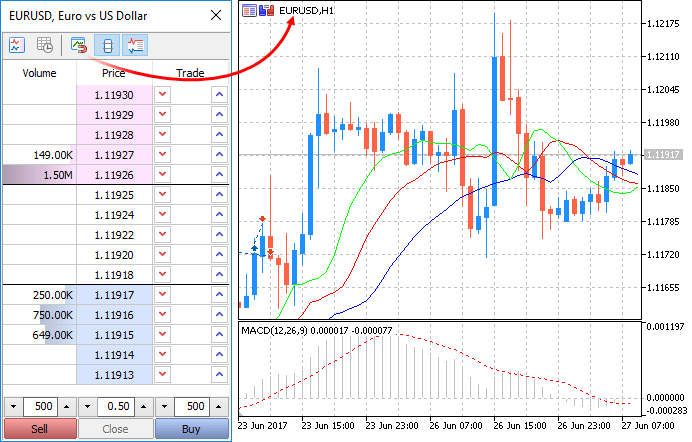Click the sell arrow at 1.11913
The image size is (692, 442).
(162, 374)
